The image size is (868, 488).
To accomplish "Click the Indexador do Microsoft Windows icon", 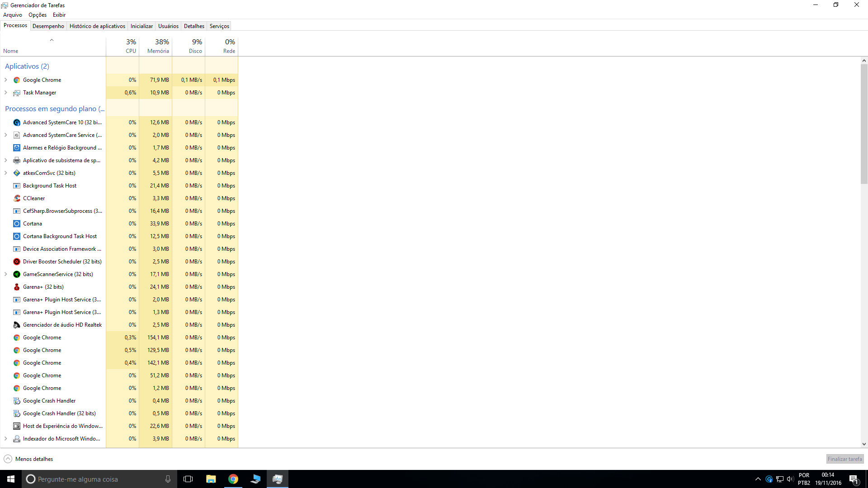I will [17, 439].
